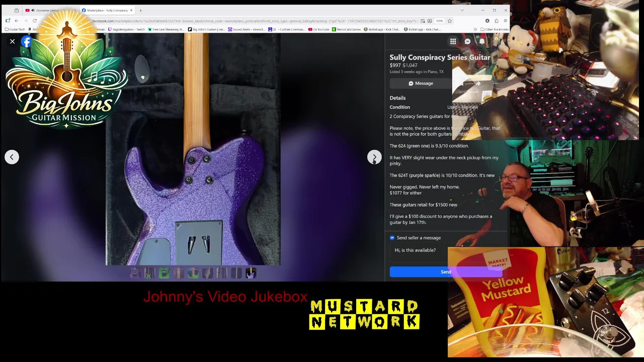Click the browser address bar URL
644x362 pixels.
(x=254, y=21)
